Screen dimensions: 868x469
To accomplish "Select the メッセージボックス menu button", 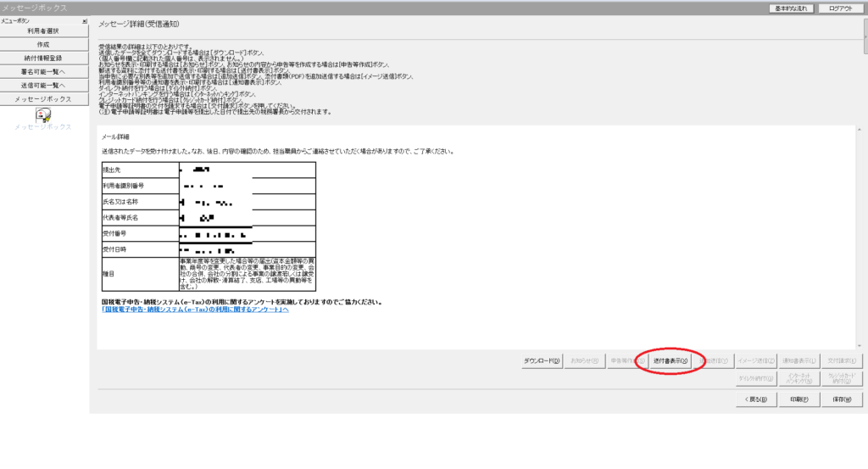I will (43, 99).
